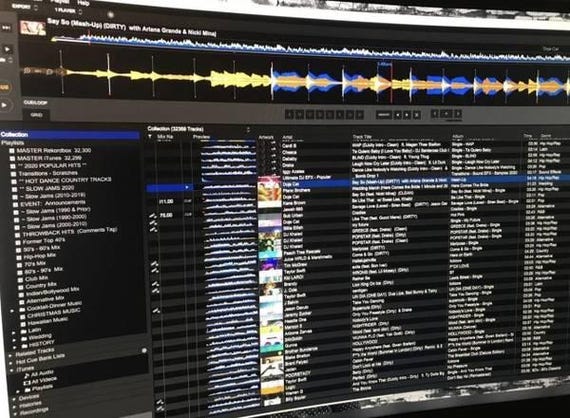Click the CHRISTMAS MUSIC playlist icon

23,317
